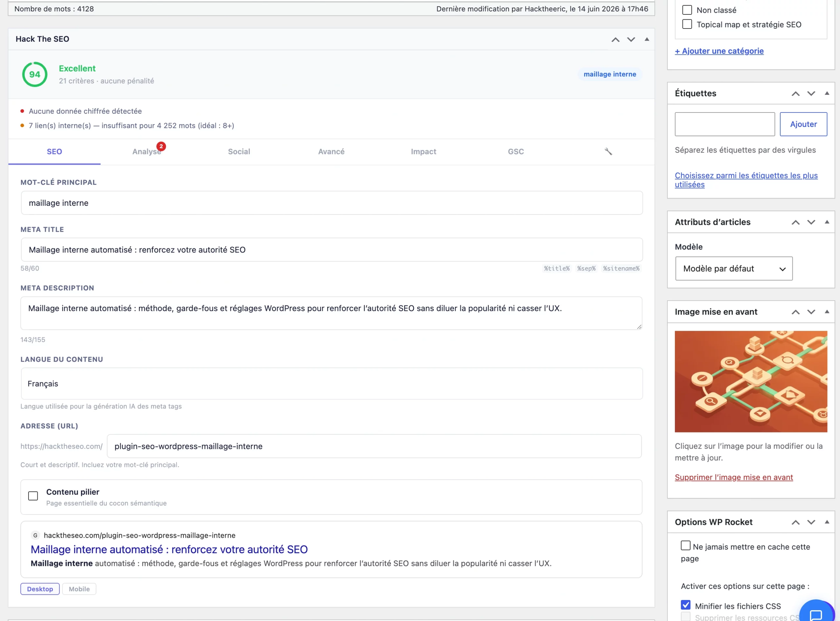Move Image mise en avant panel down
Viewport: 840px width, 621px height.
[811, 312]
